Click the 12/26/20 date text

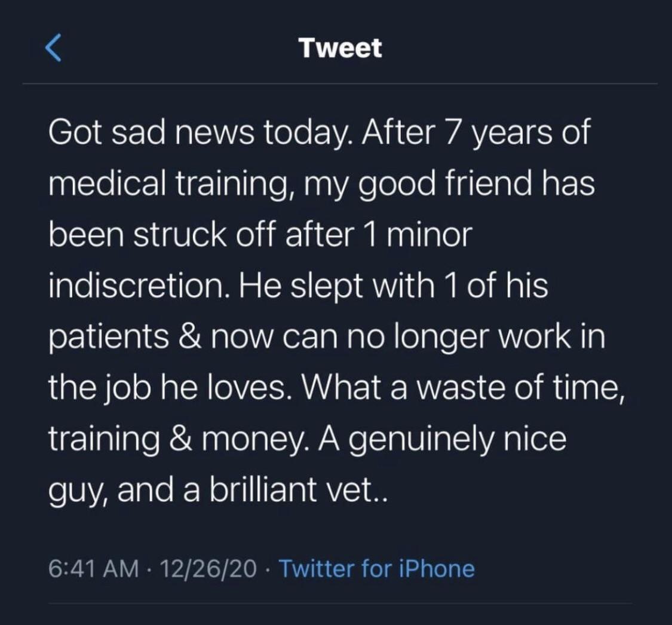205,568
